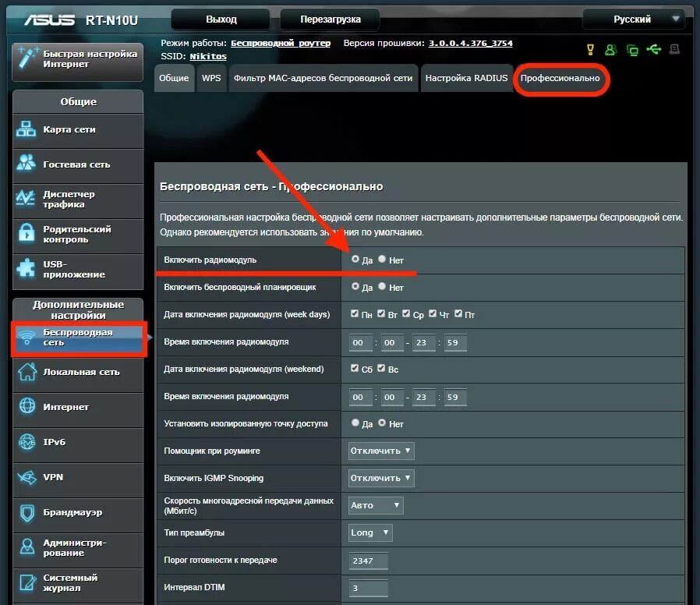Open the Профессионально tab

(560, 78)
